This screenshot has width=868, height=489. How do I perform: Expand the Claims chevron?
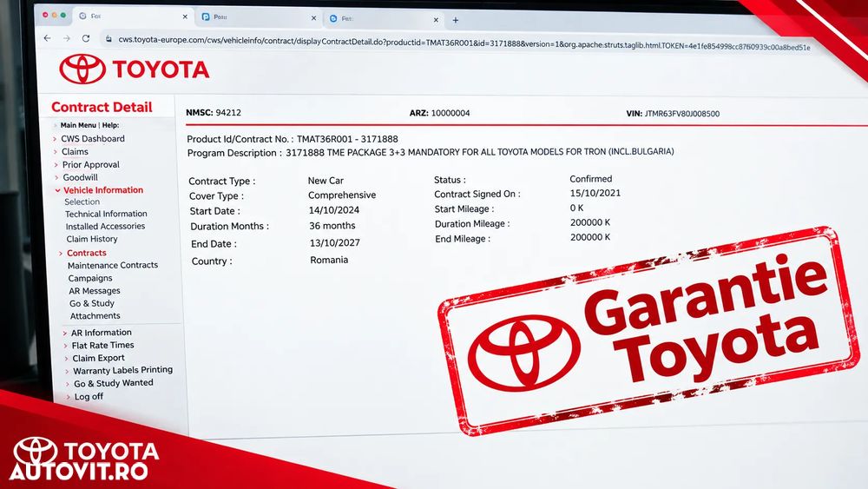pyautogui.click(x=55, y=152)
